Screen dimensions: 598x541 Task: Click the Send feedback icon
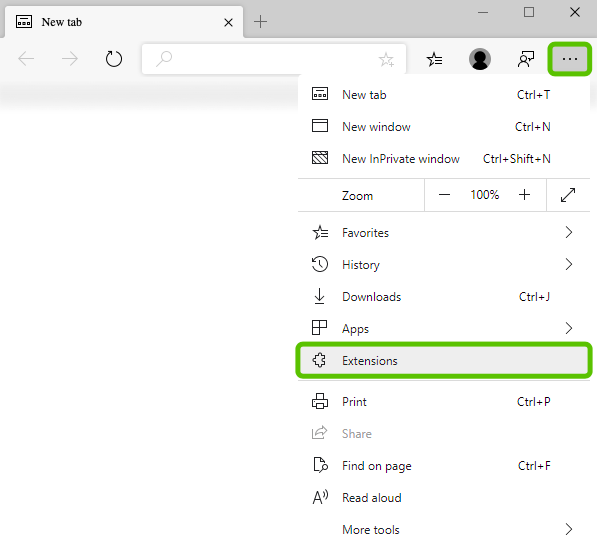(x=526, y=59)
